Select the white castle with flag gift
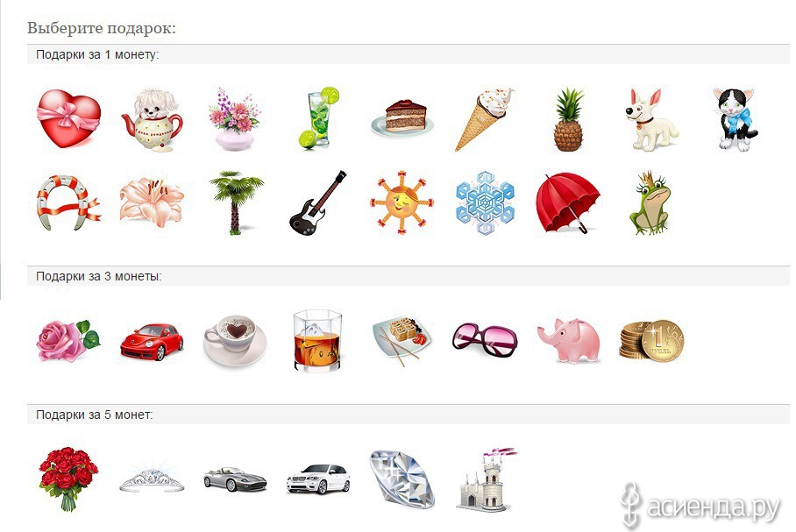This screenshot has height=532, width=796. coord(486,479)
